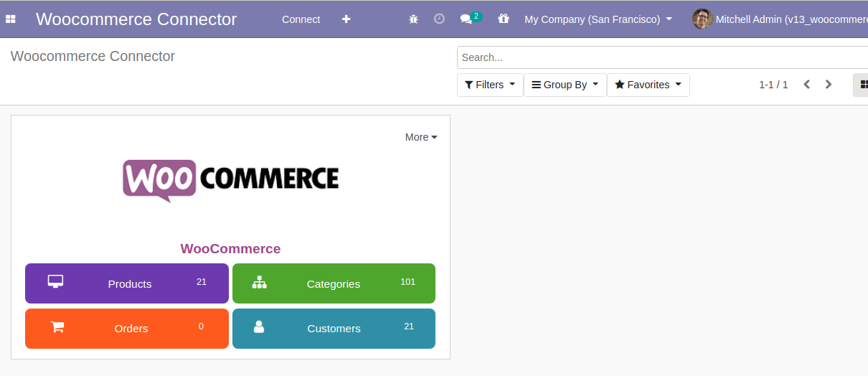This screenshot has height=376, width=868.
Task: Click the gift icon in the top bar
Action: pos(504,19)
